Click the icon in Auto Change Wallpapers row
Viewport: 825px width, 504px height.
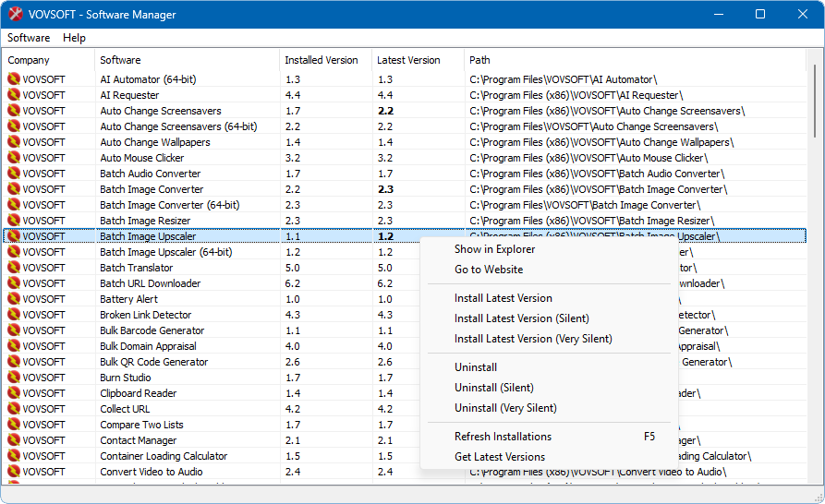[x=14, y=141]
